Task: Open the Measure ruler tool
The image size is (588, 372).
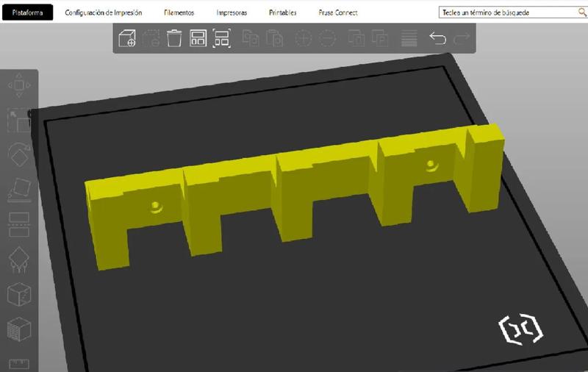Action: [19, 364]
